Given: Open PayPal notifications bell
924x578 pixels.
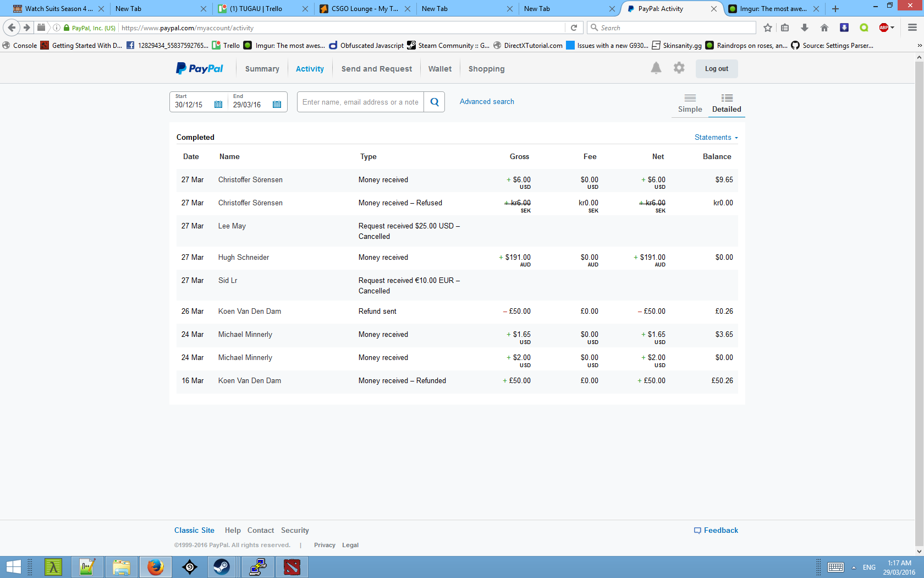Looking at the screenshot, I should 656,68.
